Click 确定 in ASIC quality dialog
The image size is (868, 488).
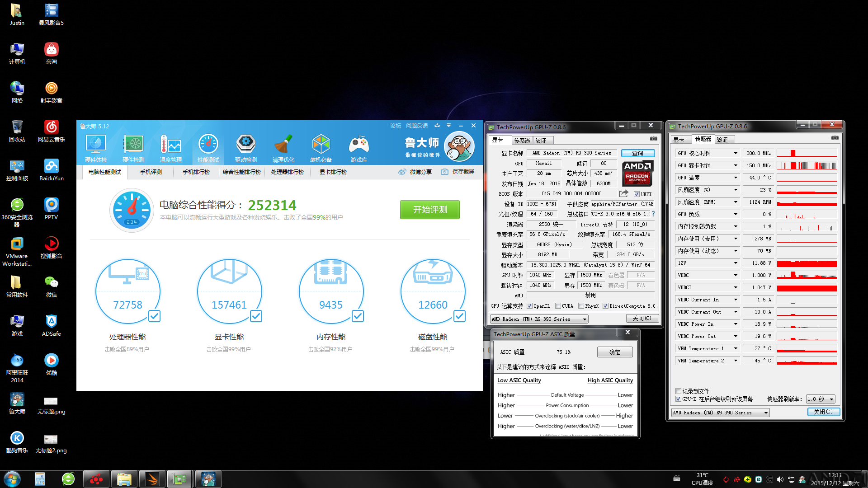(615, 352)
